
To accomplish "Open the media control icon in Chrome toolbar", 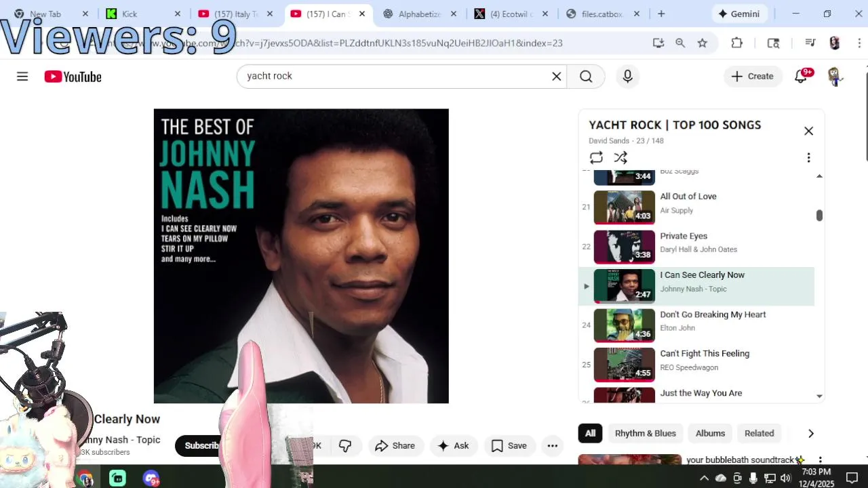I will pos(810,43).
